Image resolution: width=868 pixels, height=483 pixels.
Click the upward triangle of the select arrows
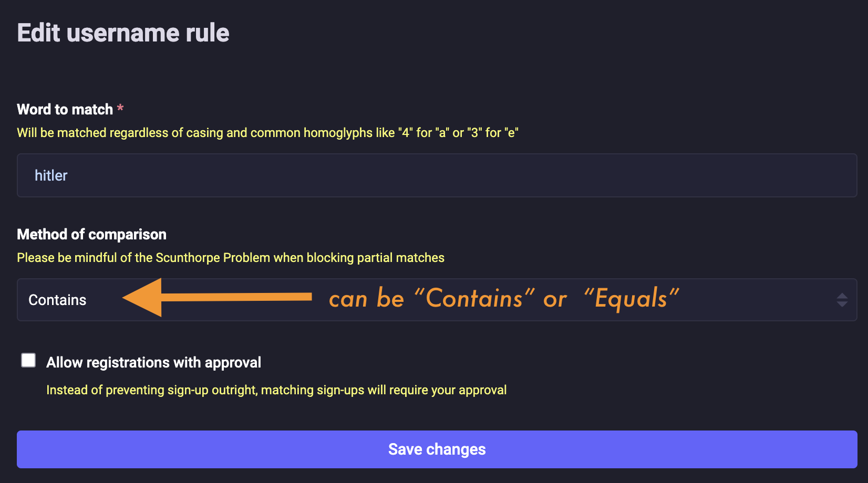842,296
